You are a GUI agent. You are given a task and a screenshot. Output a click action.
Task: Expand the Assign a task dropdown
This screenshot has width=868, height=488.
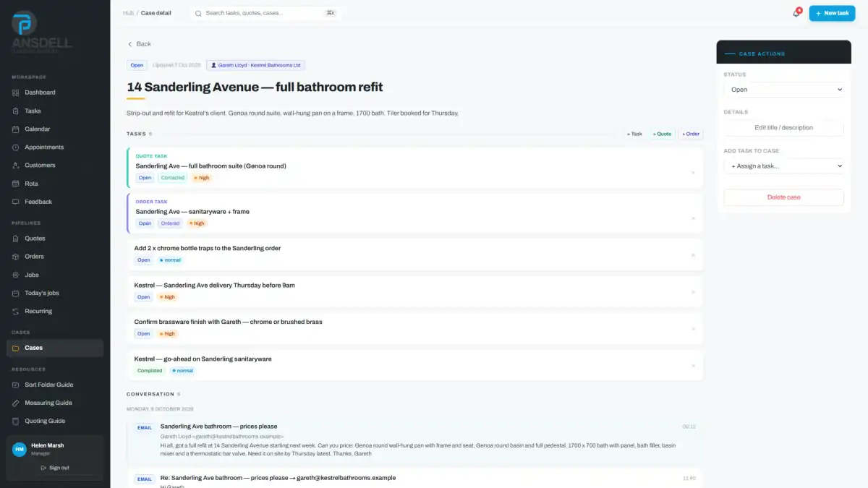pos(783,166)
